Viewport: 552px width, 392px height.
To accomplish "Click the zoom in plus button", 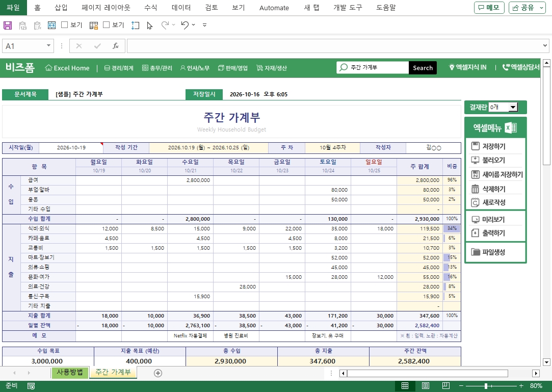I will [x=521, y=386].
